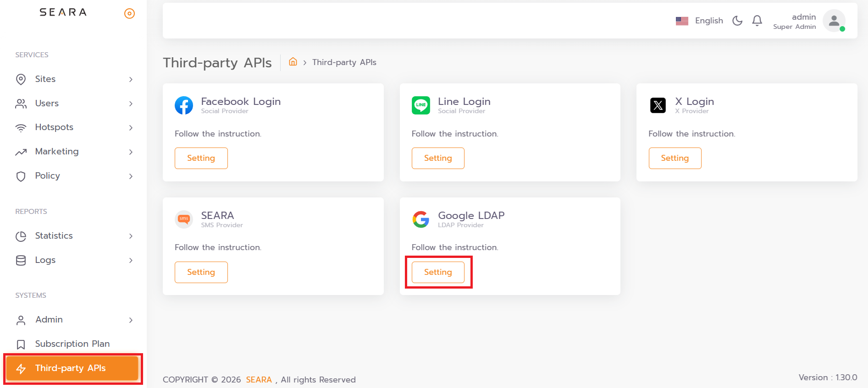Open Marketing section in sidebar
The image size is (868, 388).
[x=57, y=152]
